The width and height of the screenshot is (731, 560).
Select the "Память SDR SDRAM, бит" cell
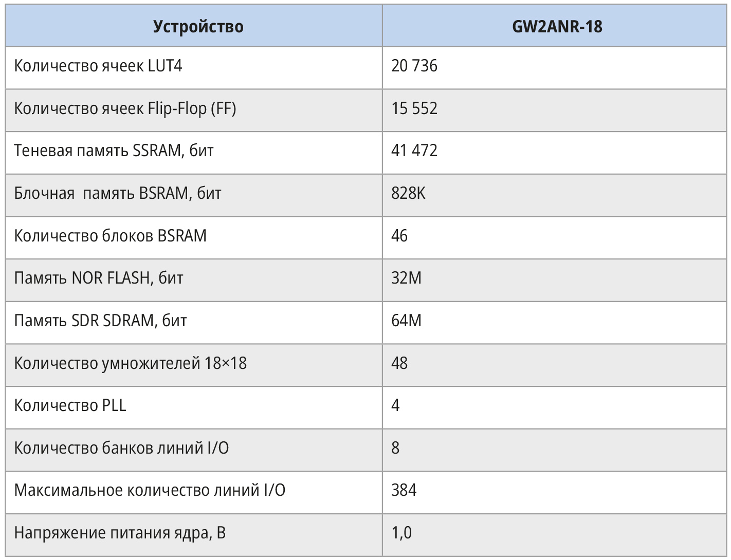(100, 321)
